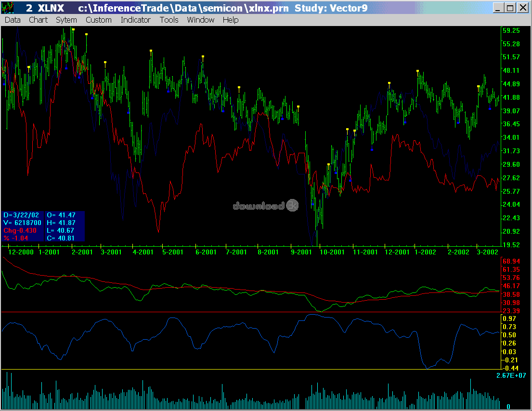This screenshot has height=411, width=532.
Task: Open the Help menu
Action: [231, 20]
